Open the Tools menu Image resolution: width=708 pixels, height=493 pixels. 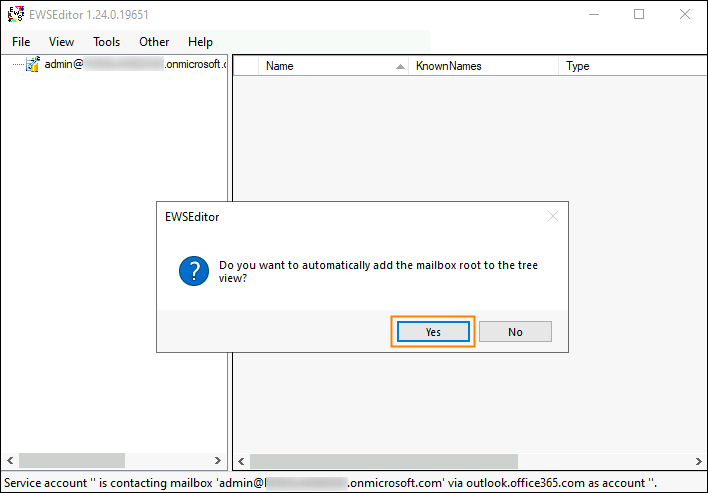coord(107,42)
